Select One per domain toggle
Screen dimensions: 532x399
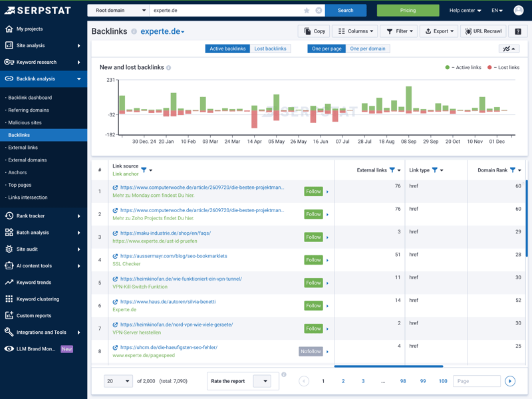click(367, 49)
